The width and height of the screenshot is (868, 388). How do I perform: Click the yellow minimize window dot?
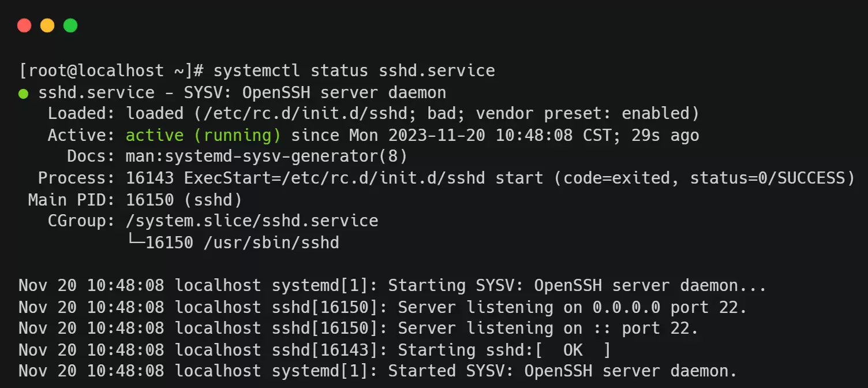coord(47,25)
